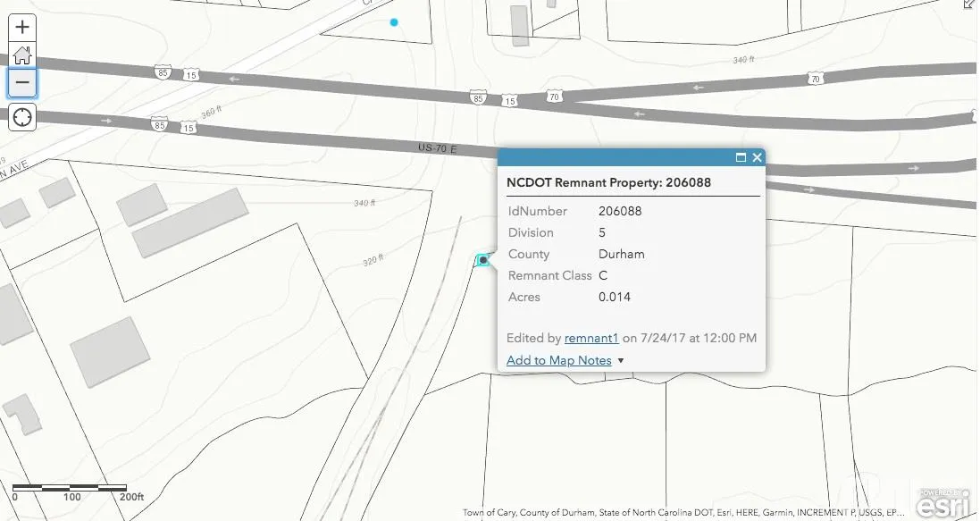Click the US-70 E road label

tap(436, 147)
